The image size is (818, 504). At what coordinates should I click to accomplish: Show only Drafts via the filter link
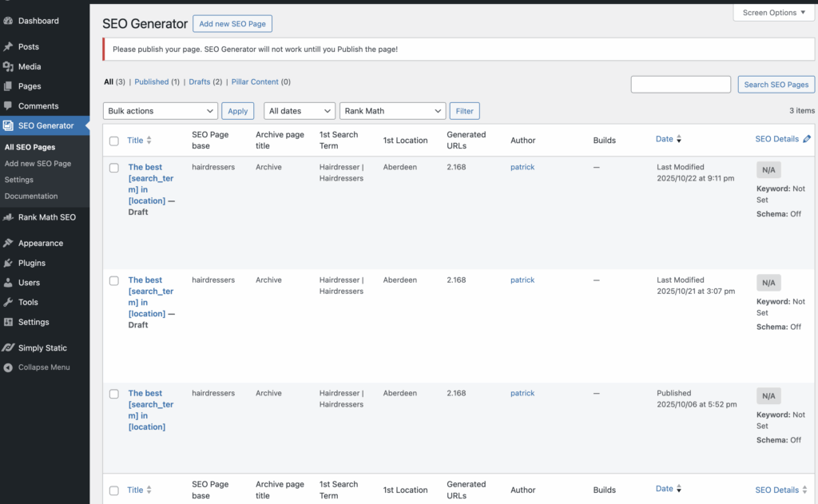point(199,81)
